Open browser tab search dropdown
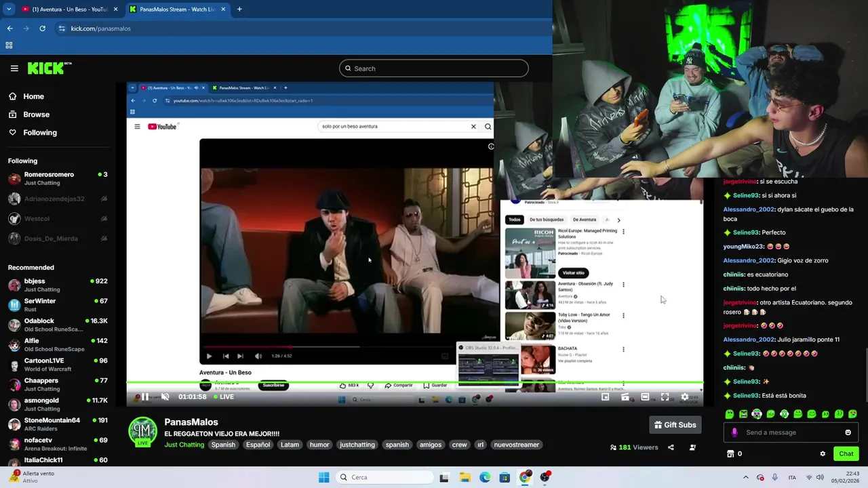The width and height of the screenshot is (868, 488). pos(9,9)
